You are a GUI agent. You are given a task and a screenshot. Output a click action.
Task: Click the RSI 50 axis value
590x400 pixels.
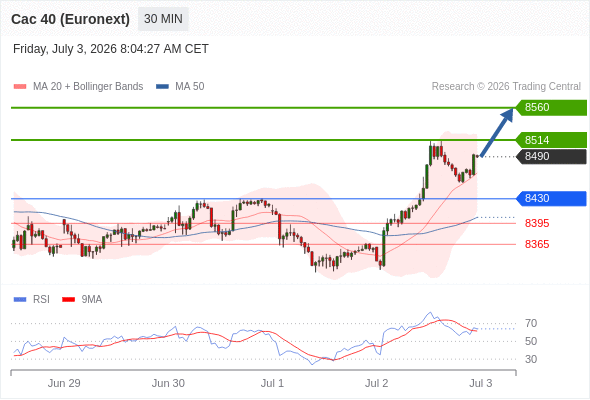click(x=531, y=341)
